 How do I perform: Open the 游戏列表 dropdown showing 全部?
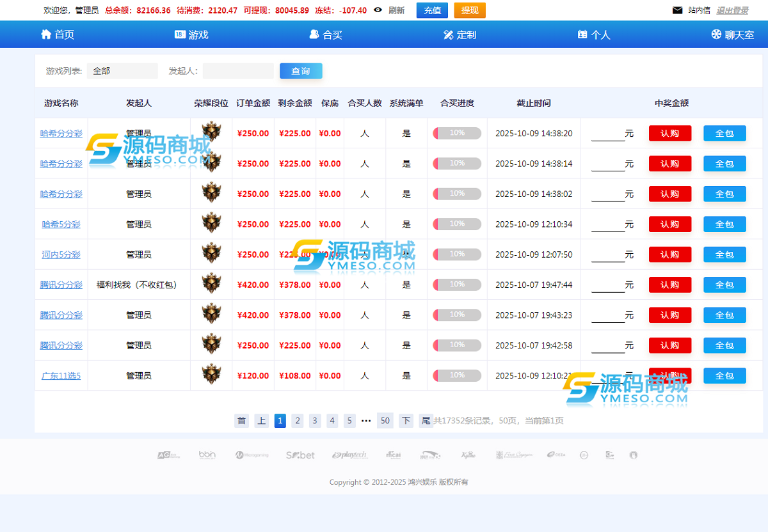point(122,71)
